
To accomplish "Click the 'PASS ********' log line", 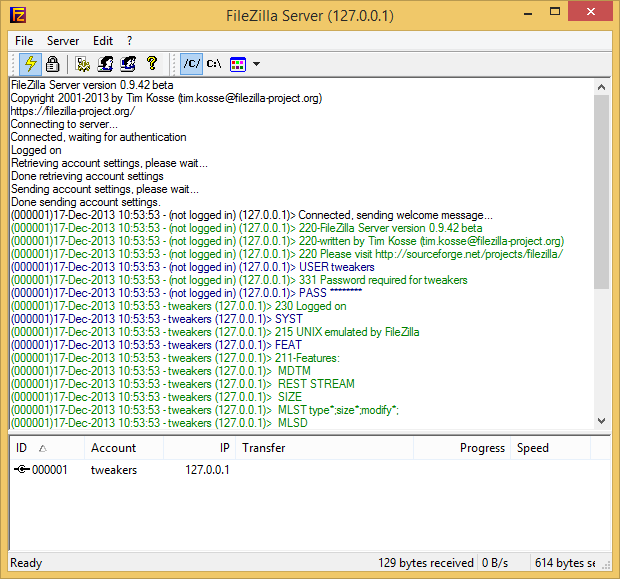I will (186, 293).
